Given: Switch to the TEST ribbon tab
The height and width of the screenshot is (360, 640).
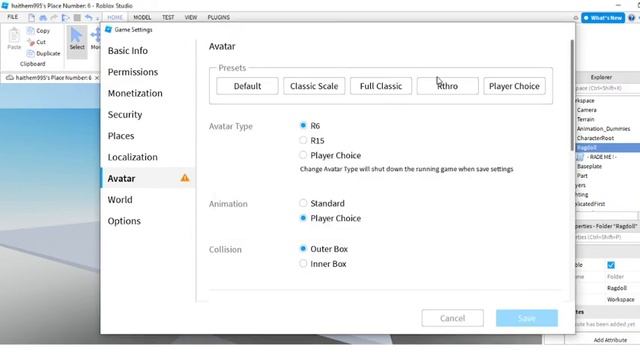Looking at the screenshot, I should click(x=168, y=18).
